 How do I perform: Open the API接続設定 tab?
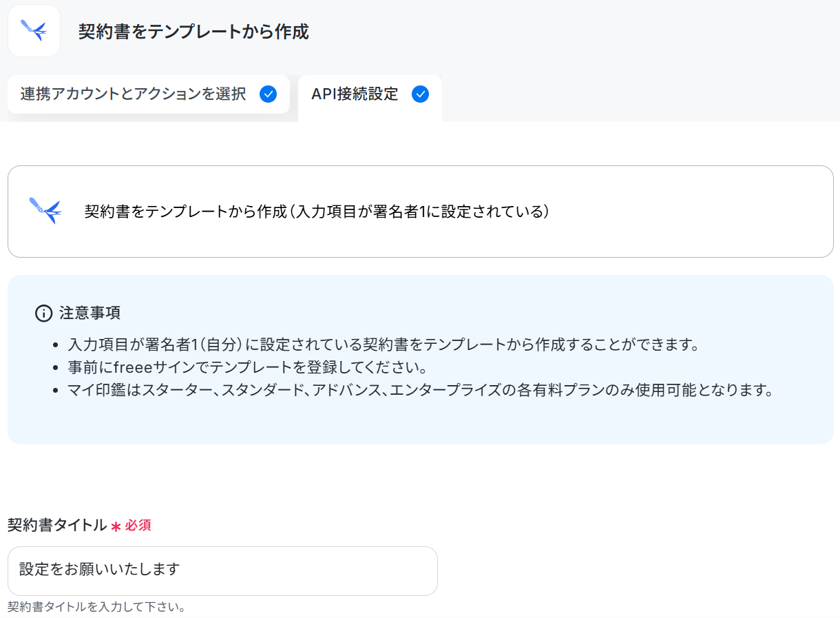pos(370,97)
